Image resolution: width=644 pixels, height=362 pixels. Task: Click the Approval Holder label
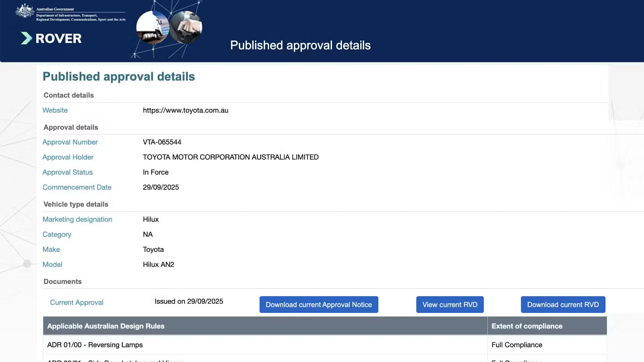pyautogui.click(x=68, y=157)
